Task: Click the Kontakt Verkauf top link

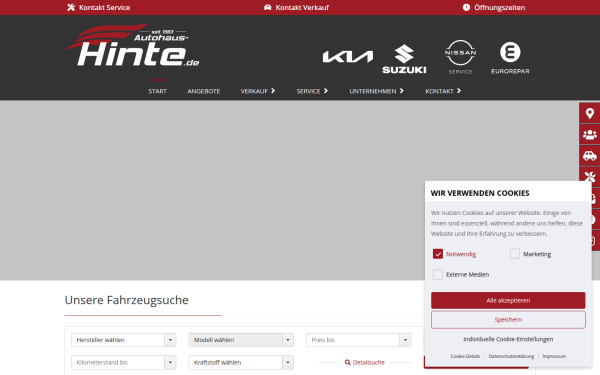Action: (x=296, y=7)
